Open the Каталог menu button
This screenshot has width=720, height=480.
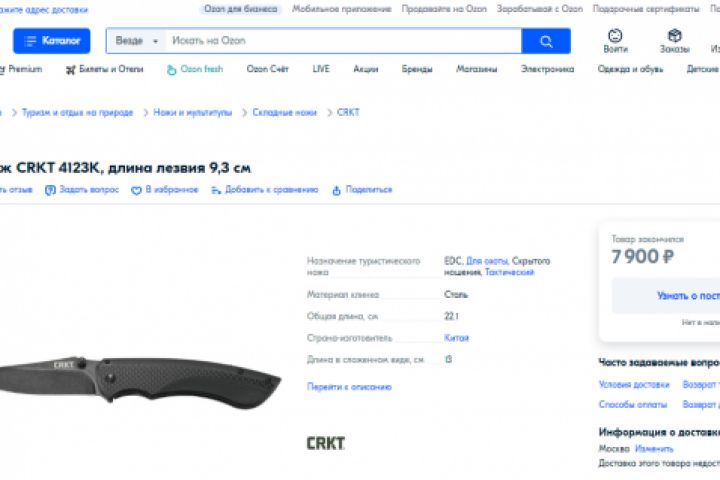[51, 41]
